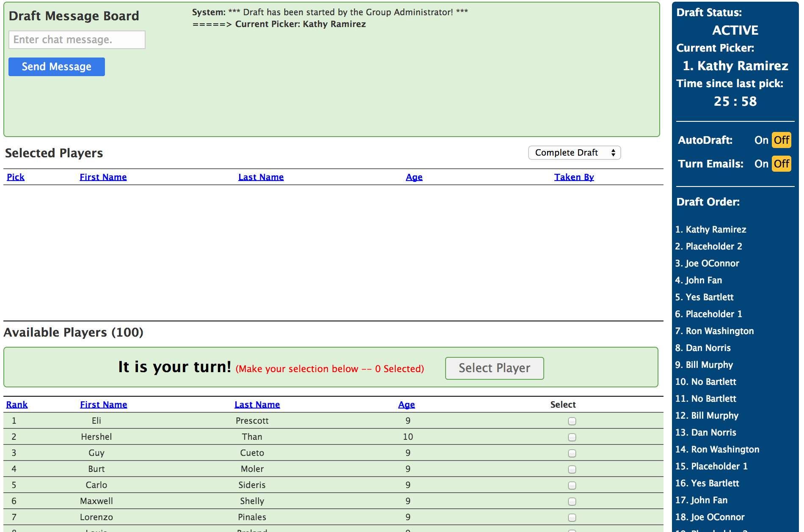This screenshot has height=532, width=804.
Task: Check the checkbox for Hershel Than
Action: pyautogui.click(x=572, y=437)
